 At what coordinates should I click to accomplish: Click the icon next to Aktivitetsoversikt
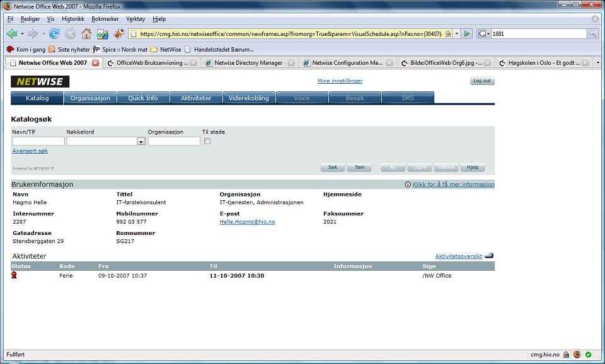tap(489, 256)
